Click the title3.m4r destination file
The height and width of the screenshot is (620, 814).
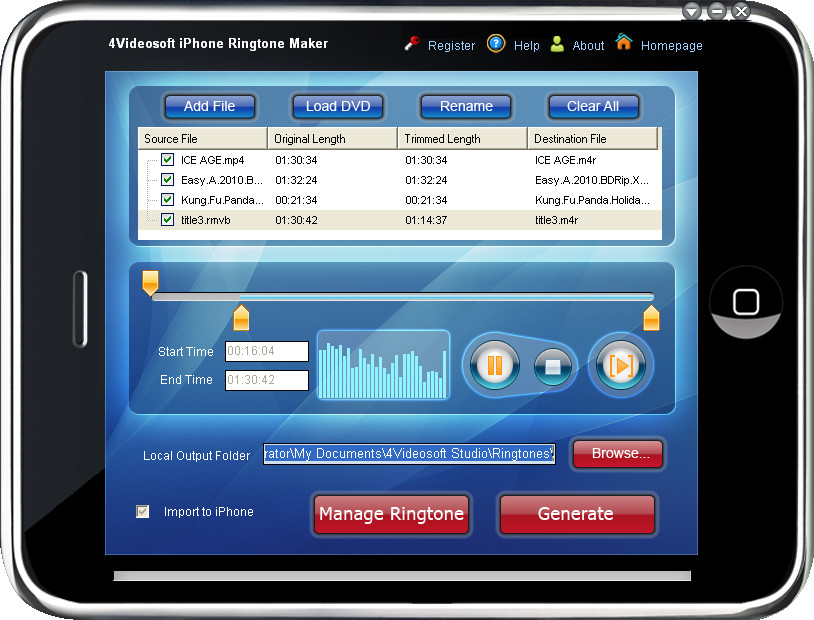557,220
